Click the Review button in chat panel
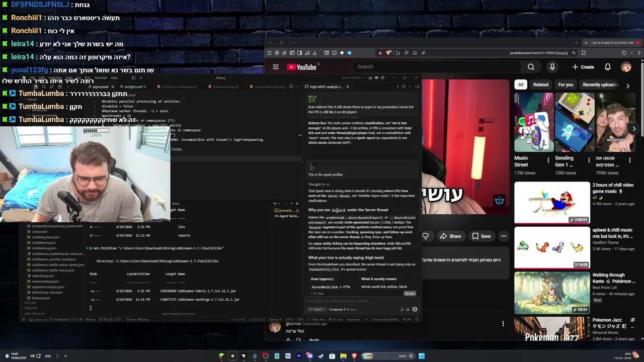 410,294
